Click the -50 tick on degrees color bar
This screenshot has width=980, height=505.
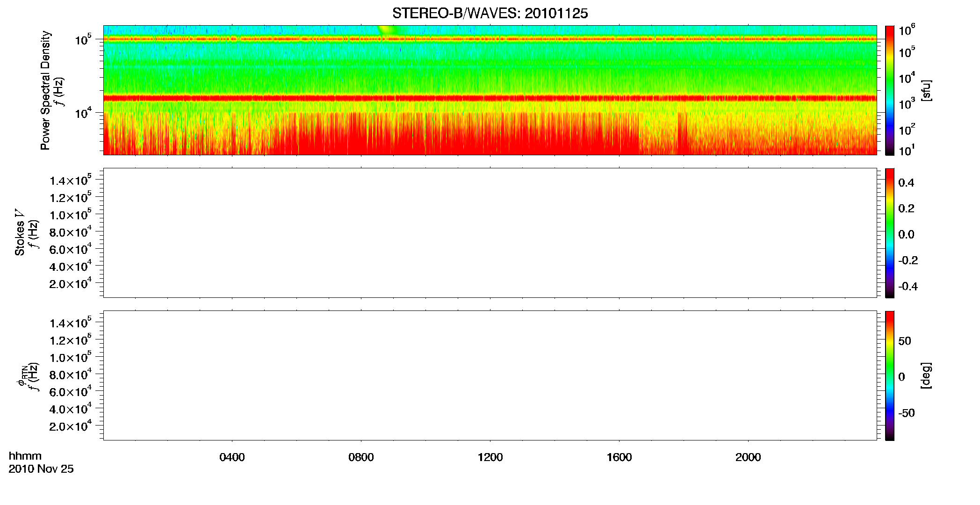point(907,413)
